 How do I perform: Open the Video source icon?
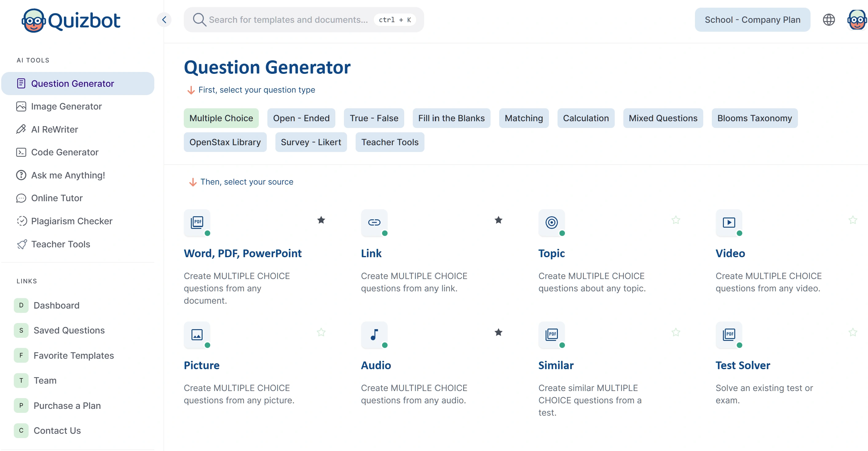[x=728, y=222]
